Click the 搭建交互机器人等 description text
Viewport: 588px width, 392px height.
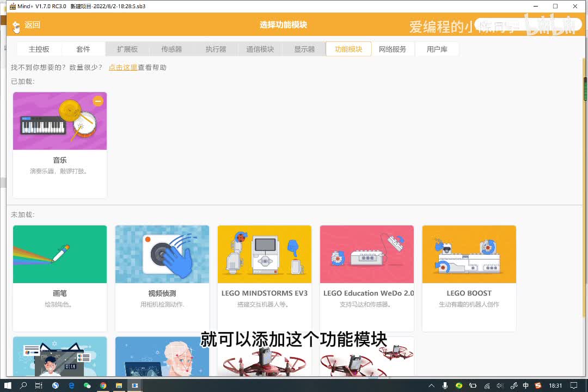click(x=263, y=304)
